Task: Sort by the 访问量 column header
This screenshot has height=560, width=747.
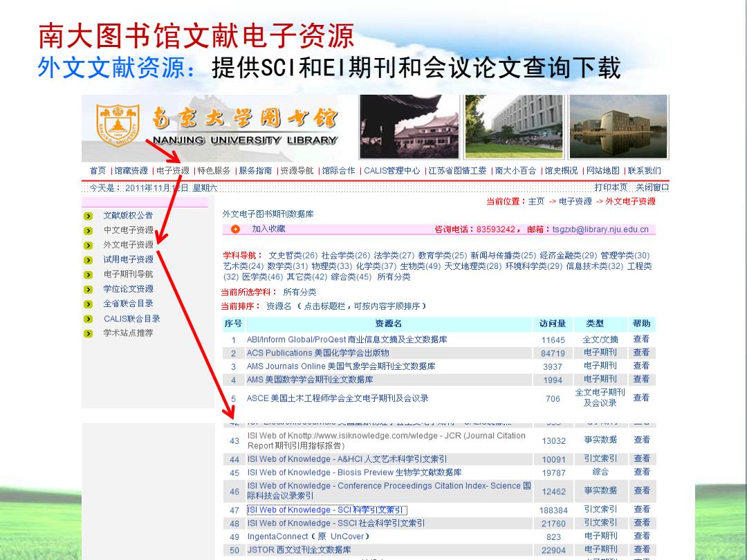Action: point(553,324)
